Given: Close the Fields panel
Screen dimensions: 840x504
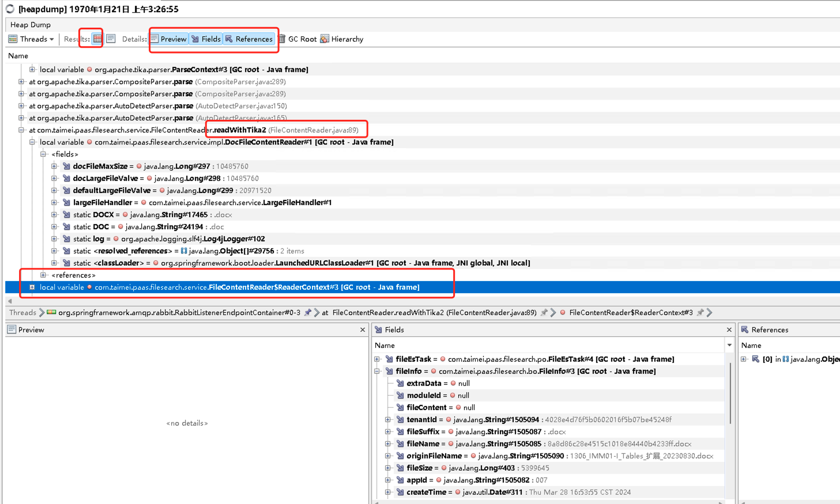Looking at the screenshot, I should click(x=729, y=330).
